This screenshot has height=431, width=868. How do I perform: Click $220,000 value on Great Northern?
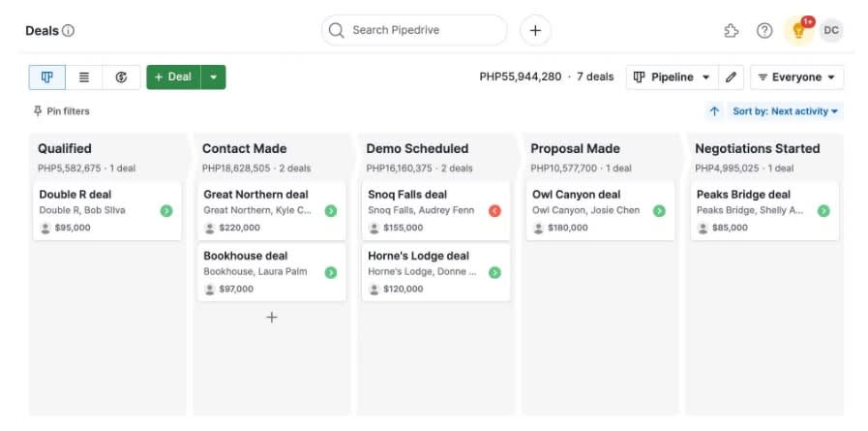[x=239, y=228]
